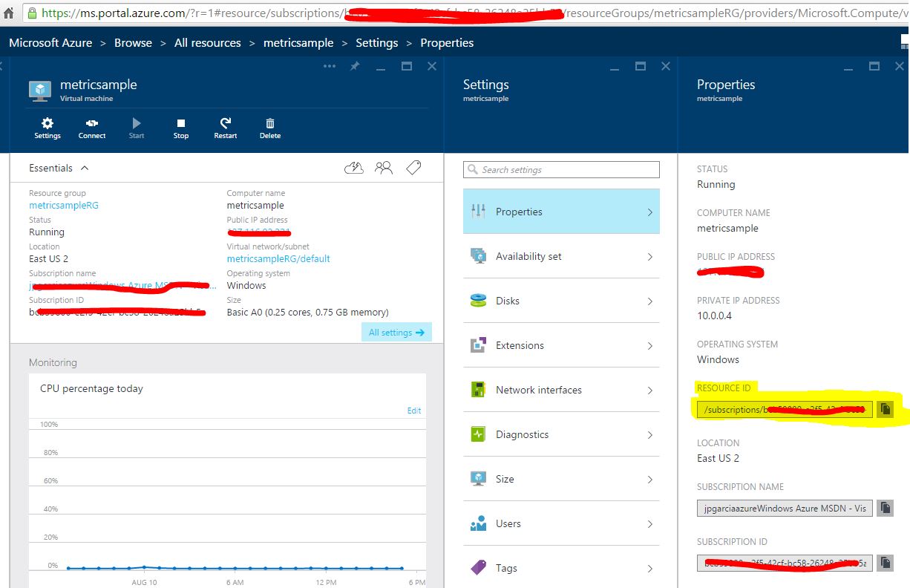Click the Disks icon in Settings

pos(479,301)
